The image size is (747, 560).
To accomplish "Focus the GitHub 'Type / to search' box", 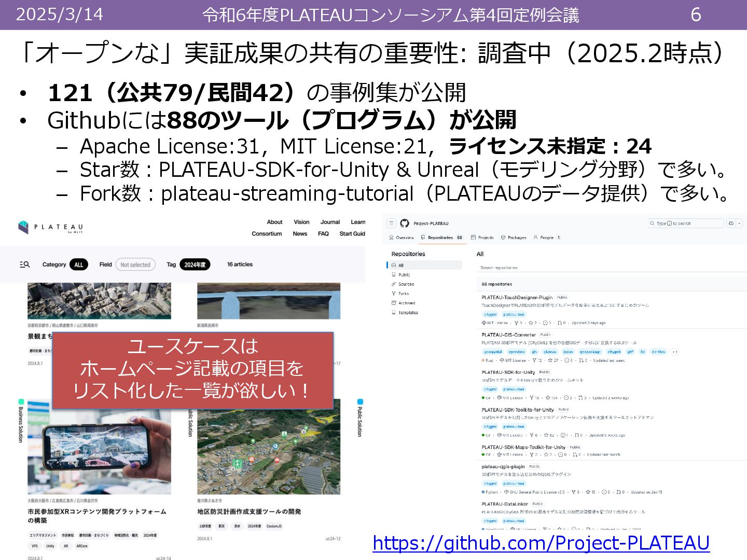I will [x=685, y=223].
